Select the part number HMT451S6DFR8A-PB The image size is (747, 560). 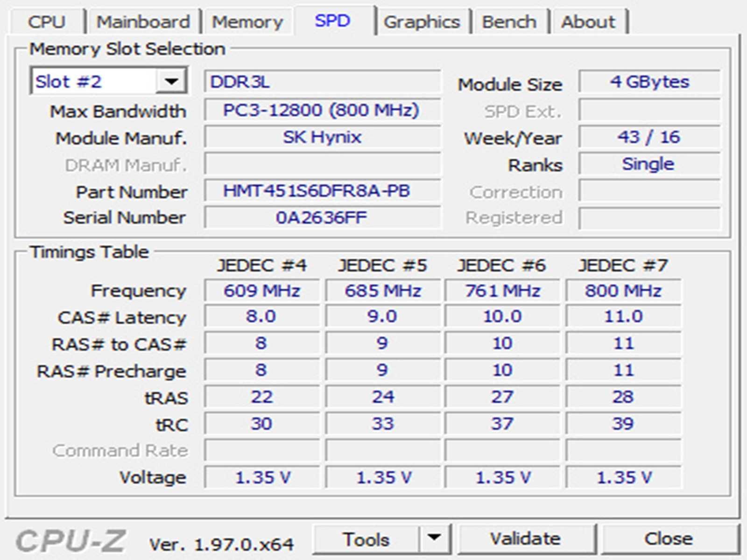pyautogui.click(x=323, y=191)
